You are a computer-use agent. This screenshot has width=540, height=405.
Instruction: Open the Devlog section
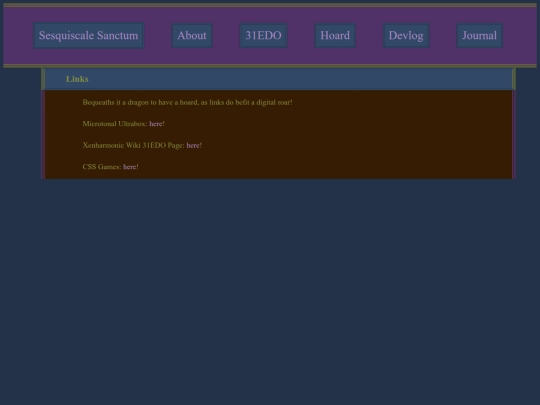point(406,35)
